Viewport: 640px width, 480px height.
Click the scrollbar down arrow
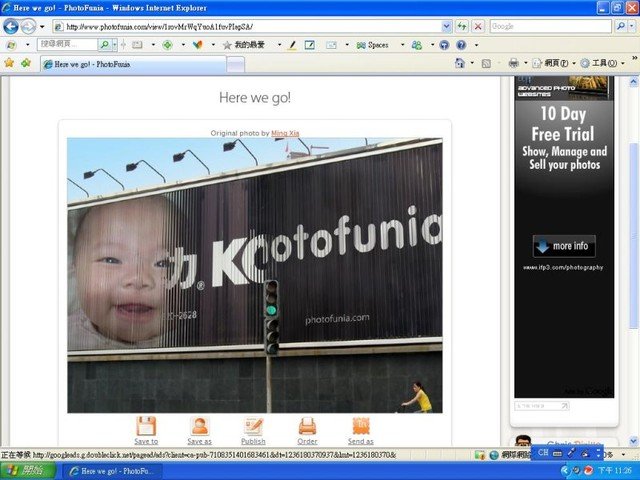633,441
